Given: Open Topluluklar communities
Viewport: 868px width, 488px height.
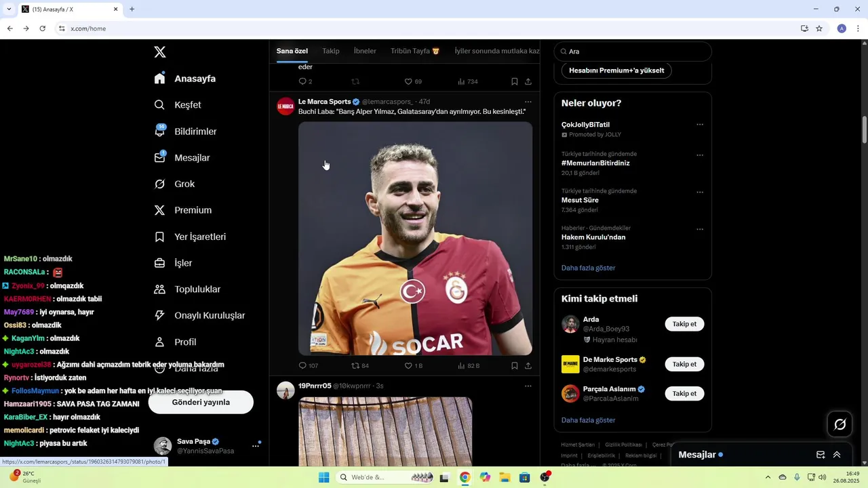Looking at the screenshot, I should (187, 289).
